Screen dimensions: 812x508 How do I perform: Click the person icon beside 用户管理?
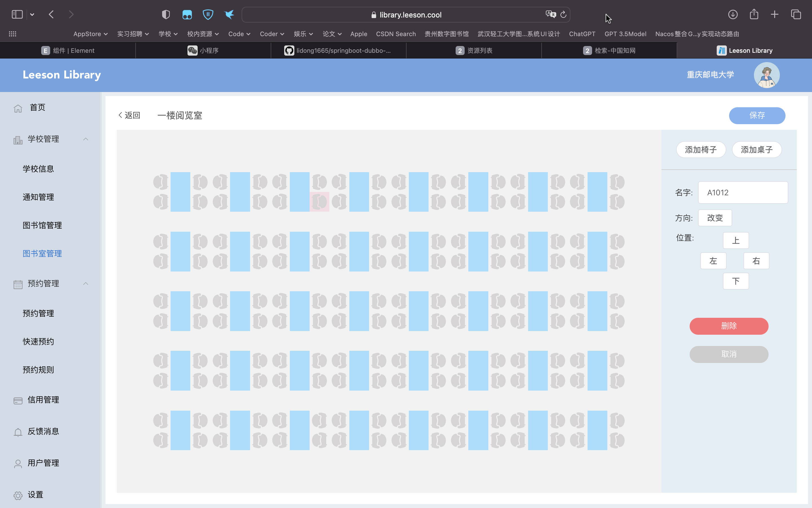(x=18, y=464)
